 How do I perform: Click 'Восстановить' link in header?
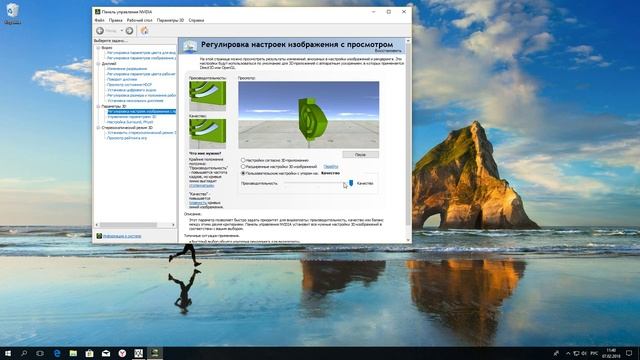388,51
